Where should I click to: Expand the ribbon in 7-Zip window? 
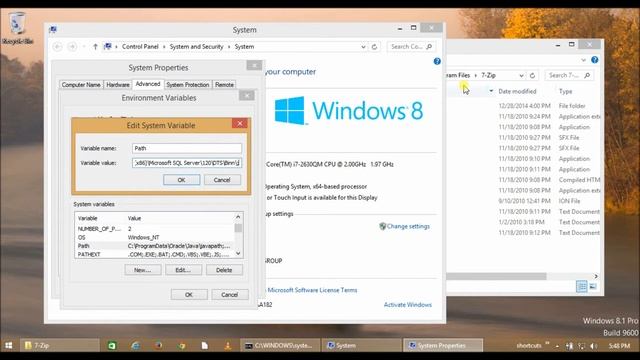click(x=583, y=60)
